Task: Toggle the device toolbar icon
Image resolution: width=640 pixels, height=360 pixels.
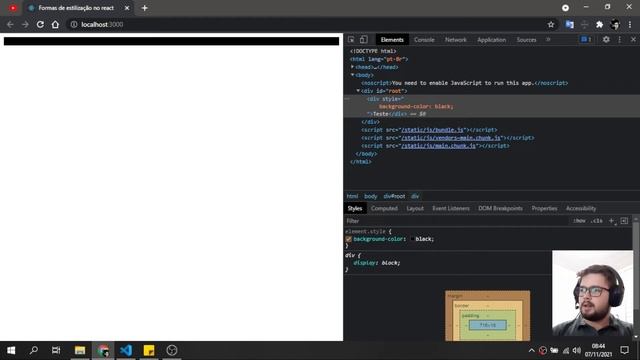Action: [x=363, y=40]
